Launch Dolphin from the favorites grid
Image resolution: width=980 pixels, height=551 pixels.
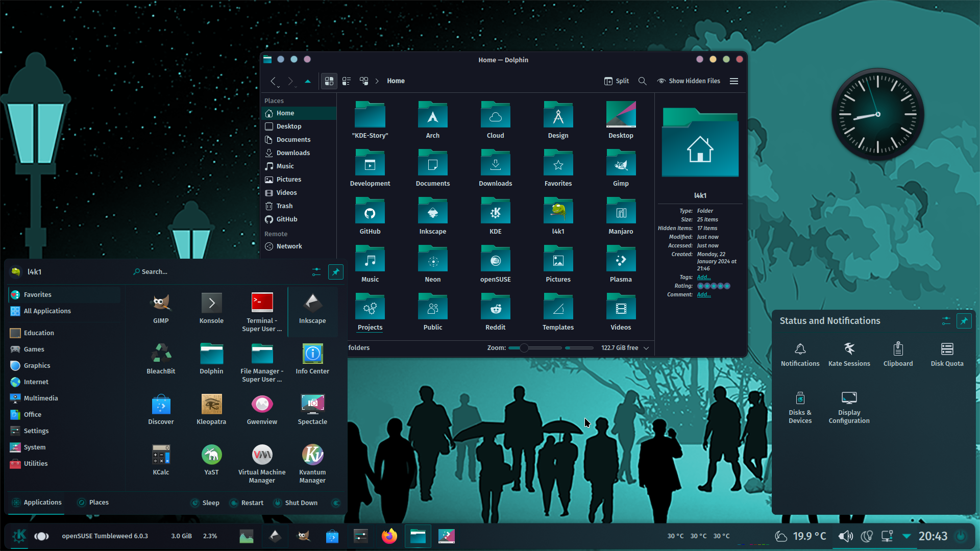click(x=211, y=359)
